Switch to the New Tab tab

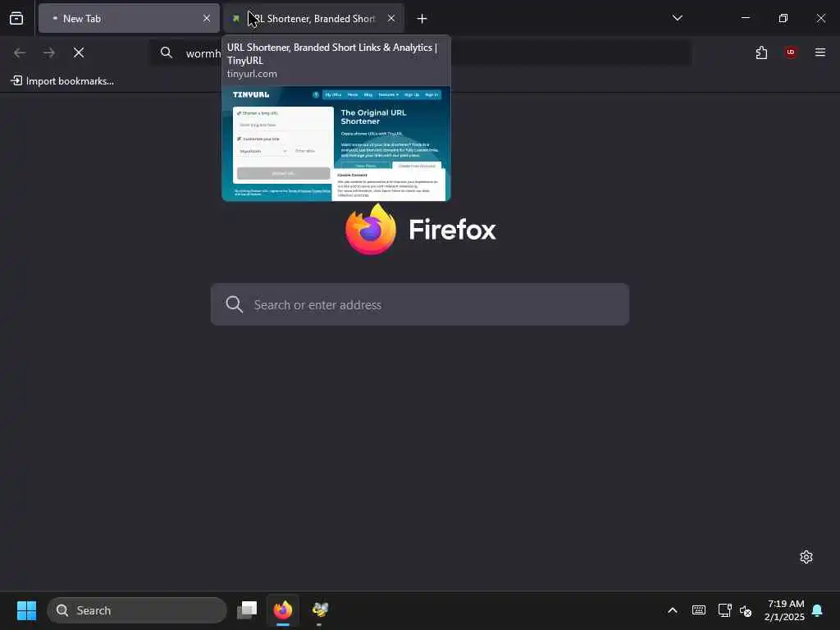click(x=129, y=18)
